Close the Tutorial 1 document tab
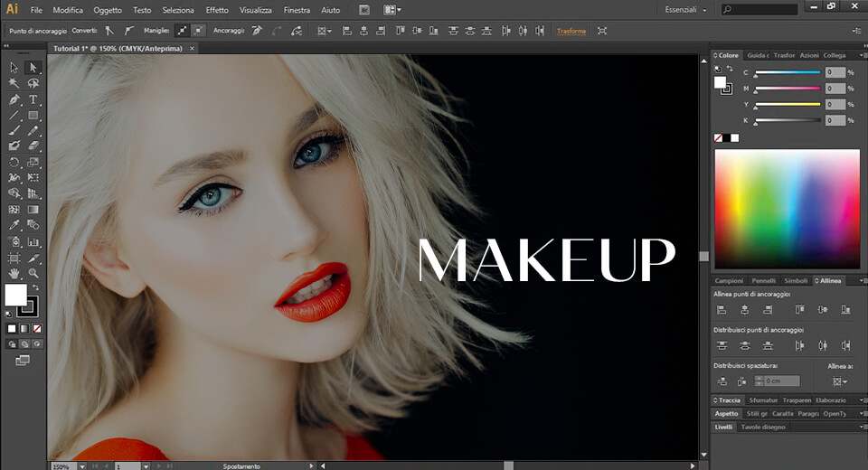The height and width of the screenshot is (470, 868). click(192, 48)
